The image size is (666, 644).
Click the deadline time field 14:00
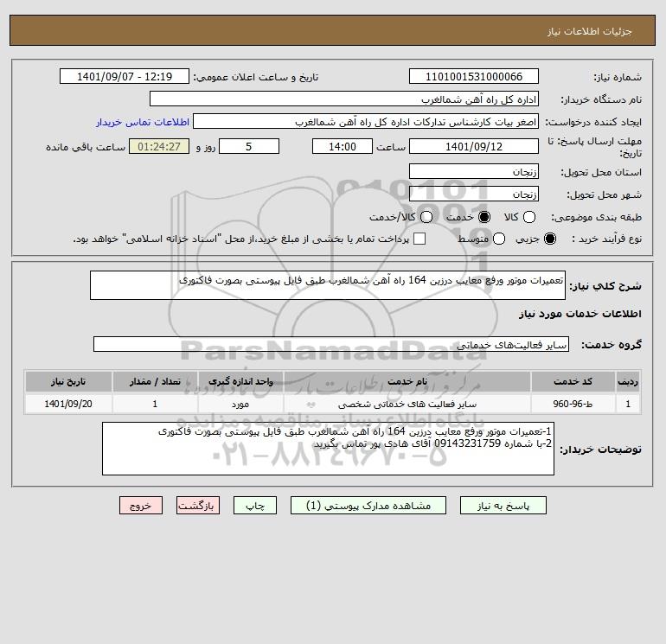click(343, 146)
